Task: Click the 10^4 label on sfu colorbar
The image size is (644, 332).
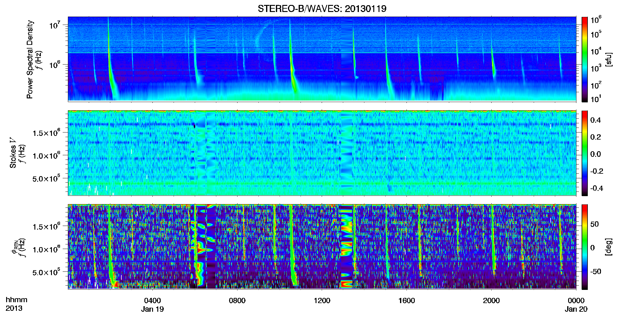Action: 596,51
